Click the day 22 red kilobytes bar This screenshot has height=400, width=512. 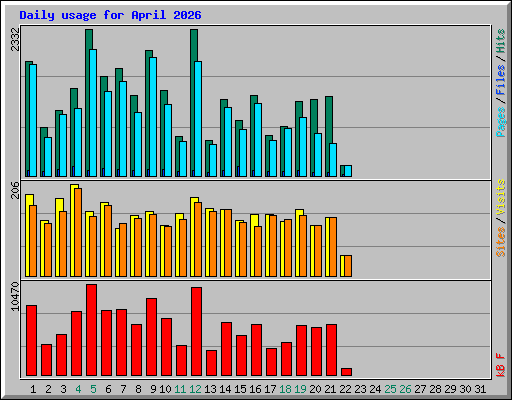[347, 372]
